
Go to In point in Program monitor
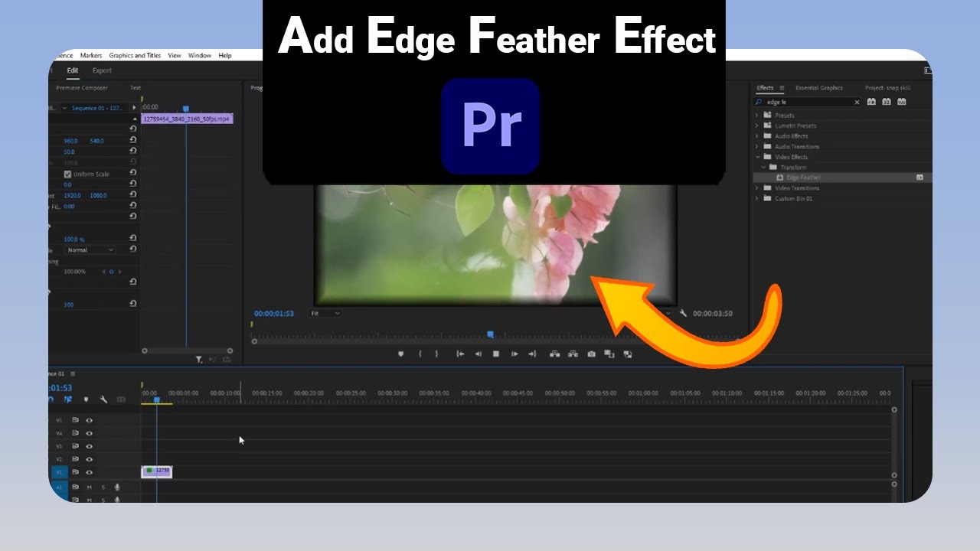pos(460,354)
